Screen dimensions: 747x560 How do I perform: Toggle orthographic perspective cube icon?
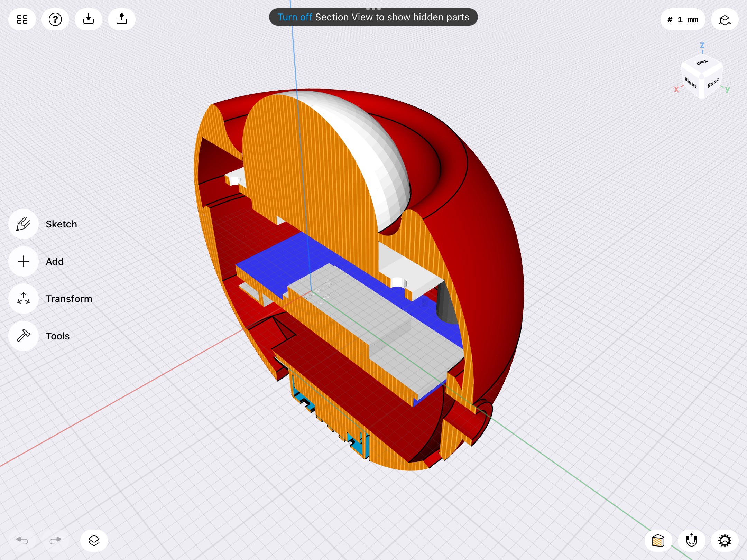[x=725, y=19]
